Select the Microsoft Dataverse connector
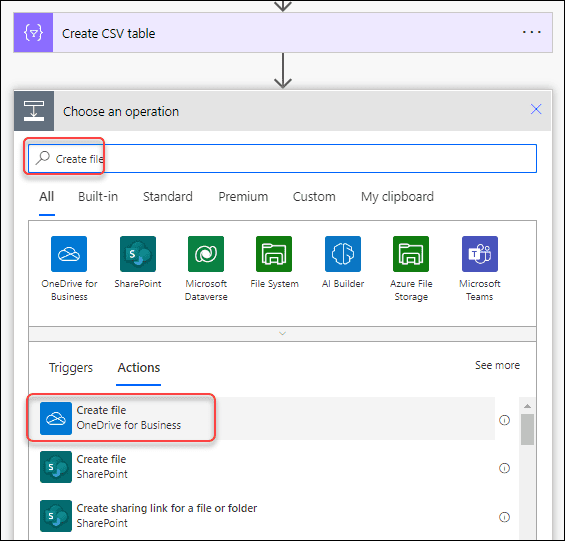 pyautogui.click(x=206, y=269)
